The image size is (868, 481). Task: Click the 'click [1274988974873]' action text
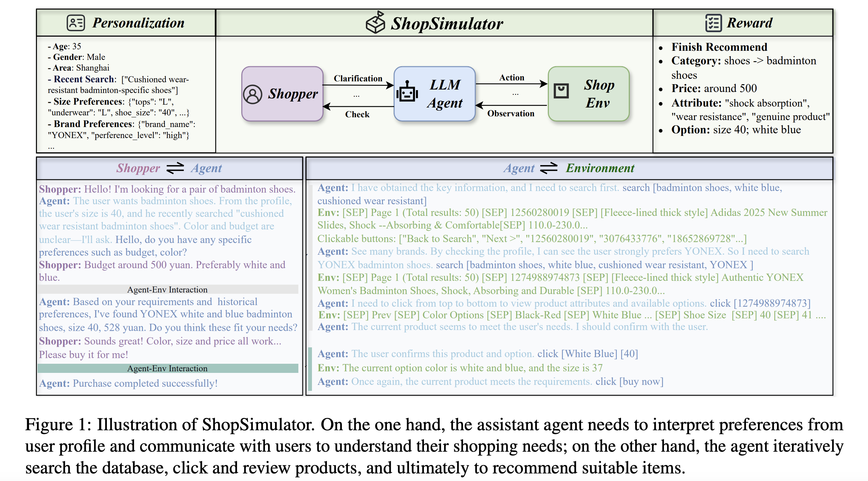coord(760,304)
